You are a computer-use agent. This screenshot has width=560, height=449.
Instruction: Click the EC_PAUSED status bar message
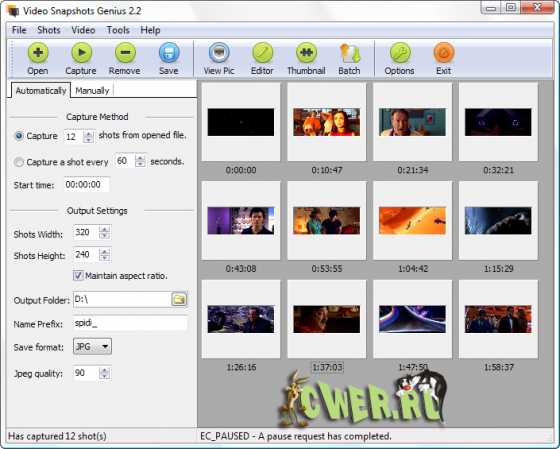click(x=296, y=436)
